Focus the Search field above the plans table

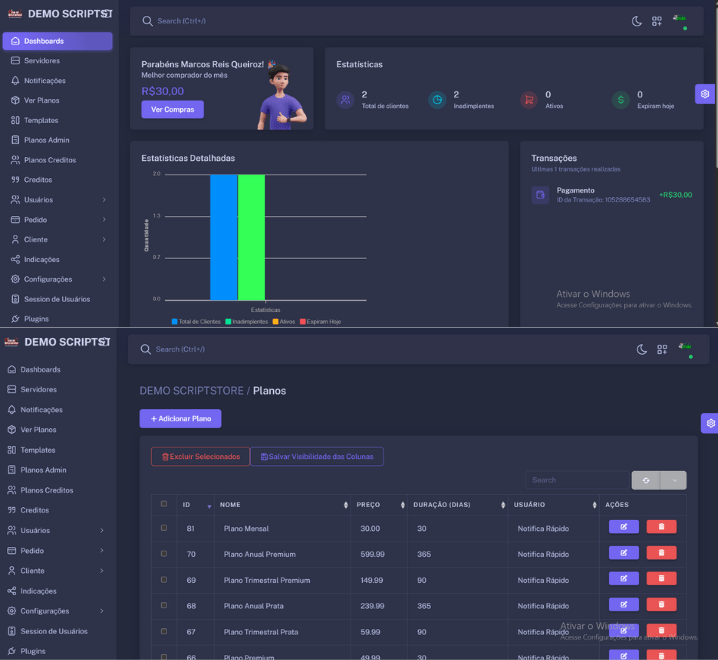[576, 480]
